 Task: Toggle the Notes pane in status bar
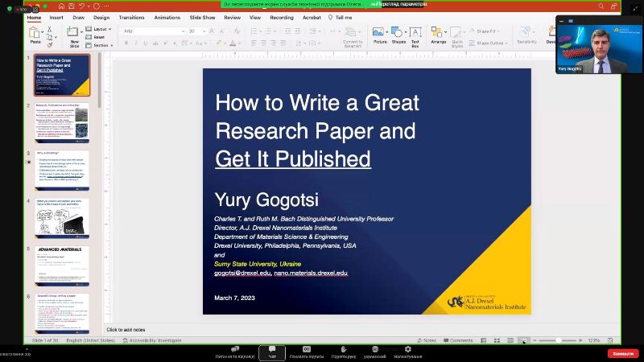[427, 340]
